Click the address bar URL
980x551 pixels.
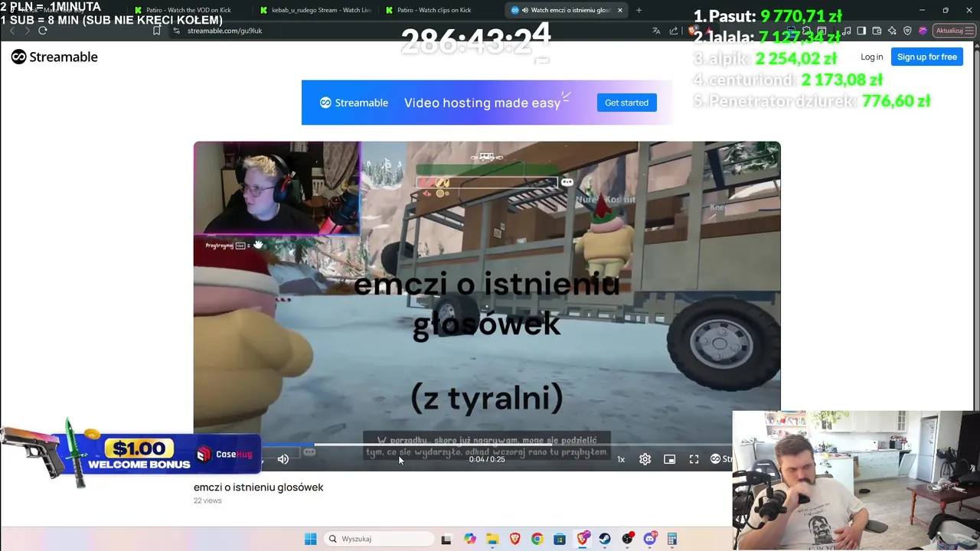(224, 31)
